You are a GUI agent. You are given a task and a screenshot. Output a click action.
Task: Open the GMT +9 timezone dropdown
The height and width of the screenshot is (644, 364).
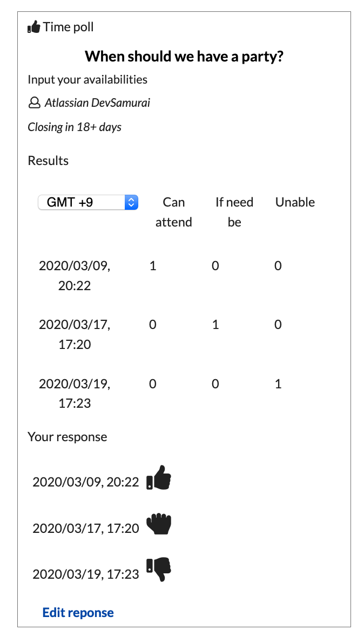pyautogui.click(x=88, y=202)
